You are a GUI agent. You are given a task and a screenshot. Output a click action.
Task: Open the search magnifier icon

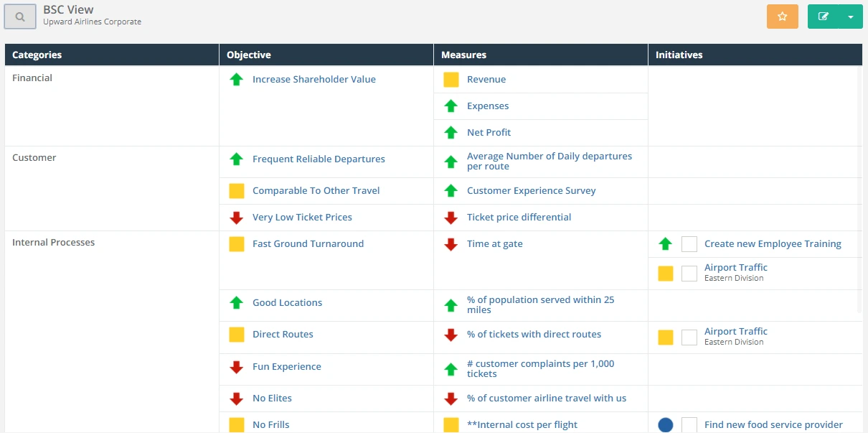[19, 16]
